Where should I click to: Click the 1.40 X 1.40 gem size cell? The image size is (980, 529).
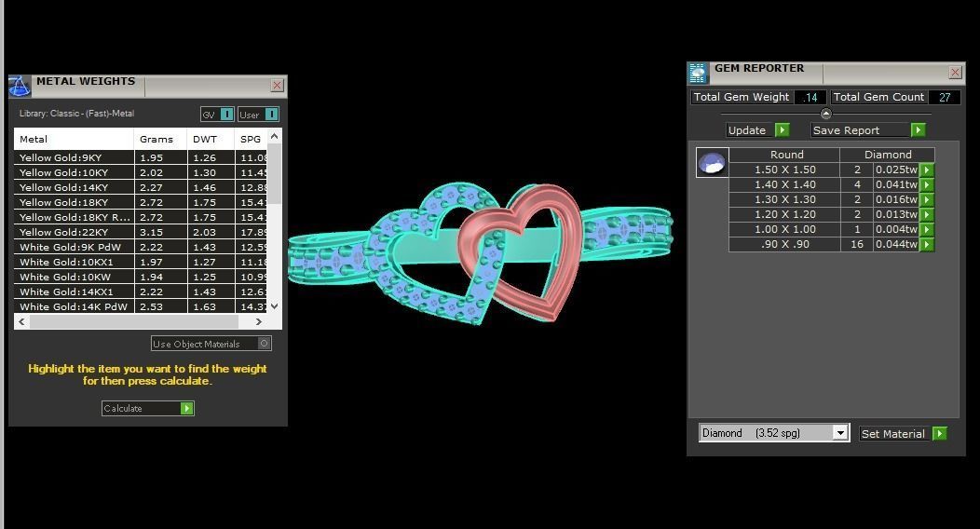click(x=785, y=184)
